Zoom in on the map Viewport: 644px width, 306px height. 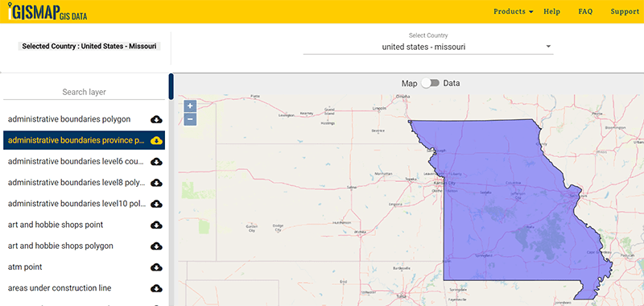[190, 106]
